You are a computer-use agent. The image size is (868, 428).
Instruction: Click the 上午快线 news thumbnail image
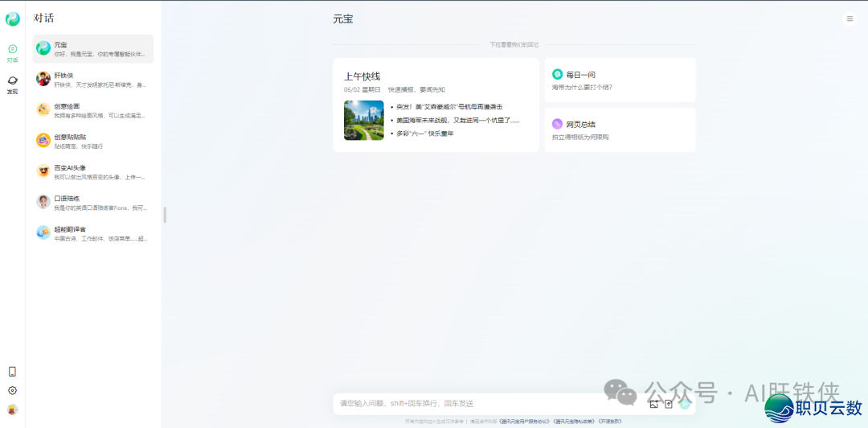363,121
